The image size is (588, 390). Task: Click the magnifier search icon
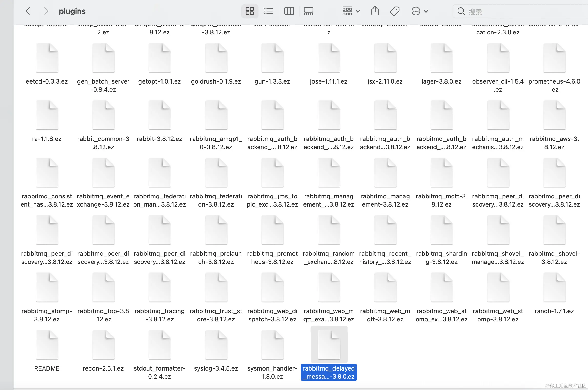point(461,12)
